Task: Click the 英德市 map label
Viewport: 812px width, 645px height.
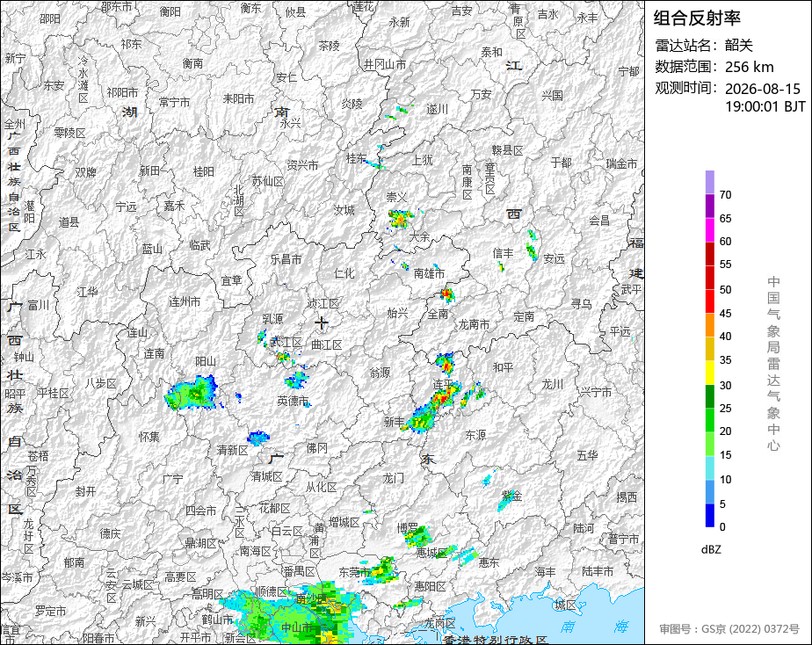Action: pos(293,401)
